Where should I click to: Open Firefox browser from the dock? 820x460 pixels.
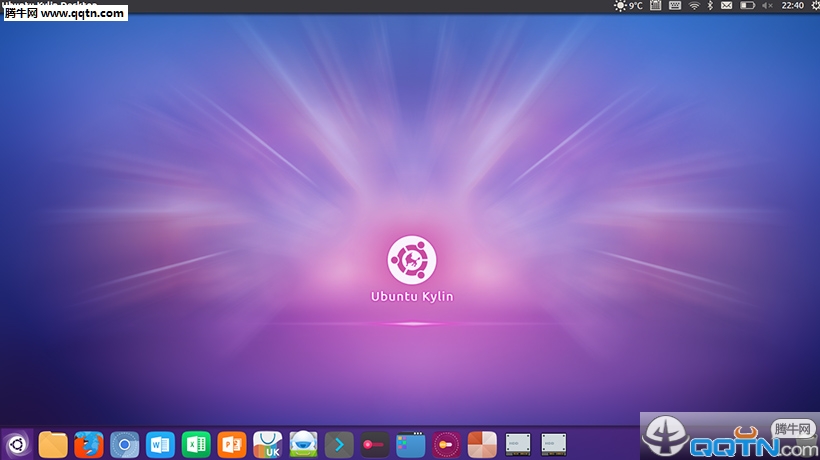click(89, 443)
